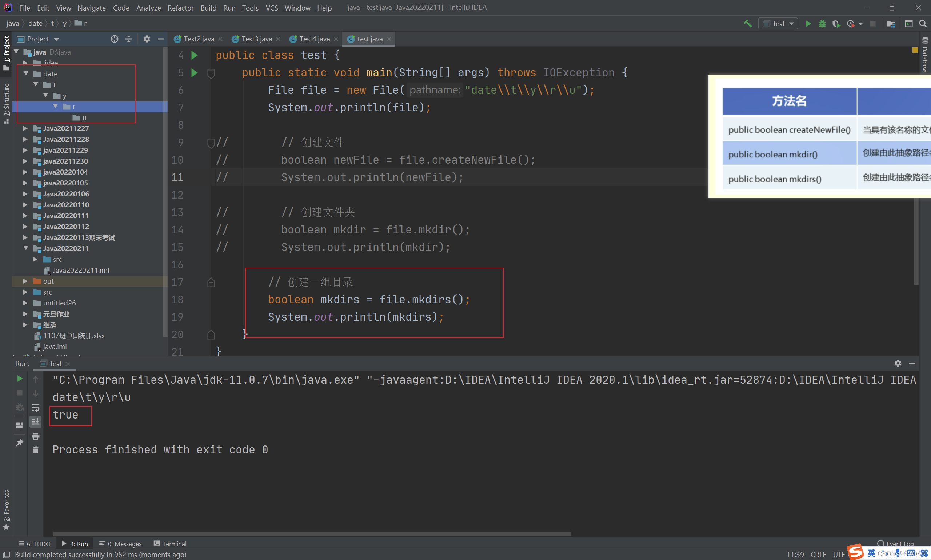Click the Stop icon in Run panel

click(x=20, y=393)
